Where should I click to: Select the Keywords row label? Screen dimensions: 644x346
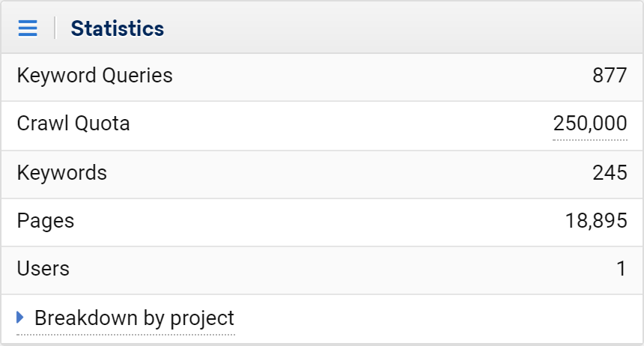click(x=62, y=172)
